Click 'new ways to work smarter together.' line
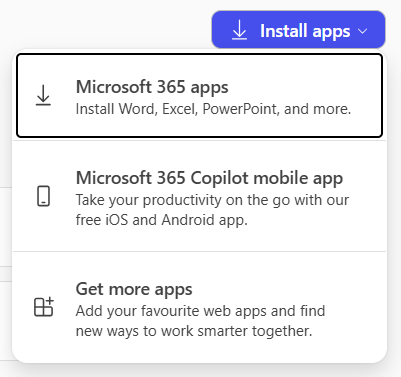This screenshot has width=401, height=377. [194, 331]
